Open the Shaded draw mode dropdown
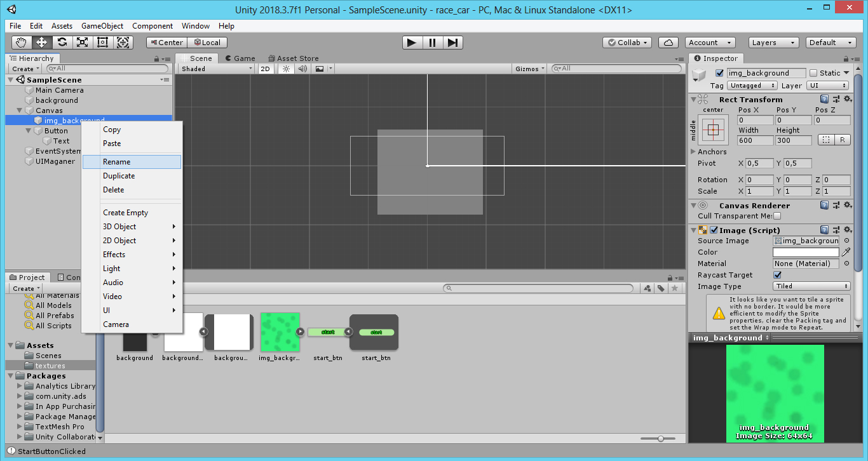Viewport: 868px width, 461px height. coord(216,69)
